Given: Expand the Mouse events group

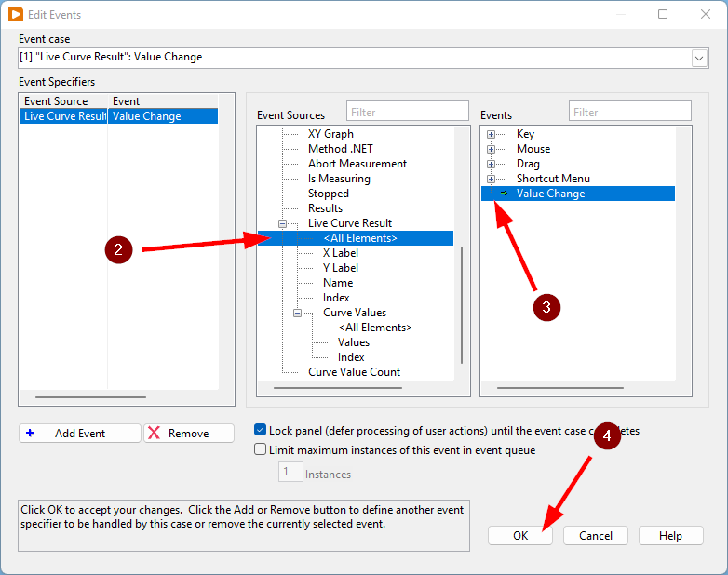Looking at the screenshot, I should coord(491,149).
